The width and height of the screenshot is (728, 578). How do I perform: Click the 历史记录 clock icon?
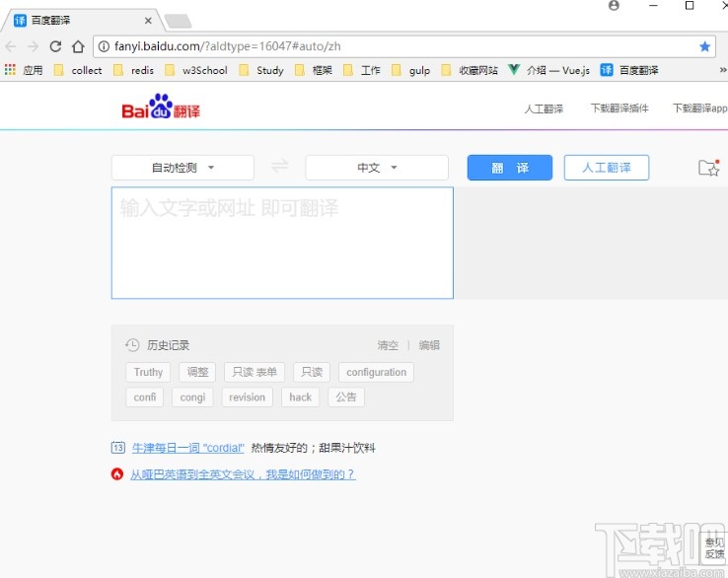pyautogui.click(x=132, y=345)
